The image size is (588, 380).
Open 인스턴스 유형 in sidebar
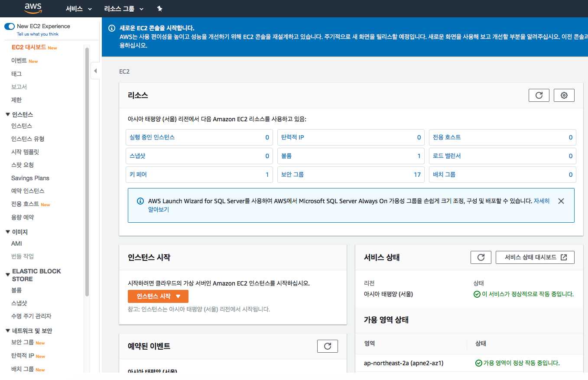pos(28,139)
